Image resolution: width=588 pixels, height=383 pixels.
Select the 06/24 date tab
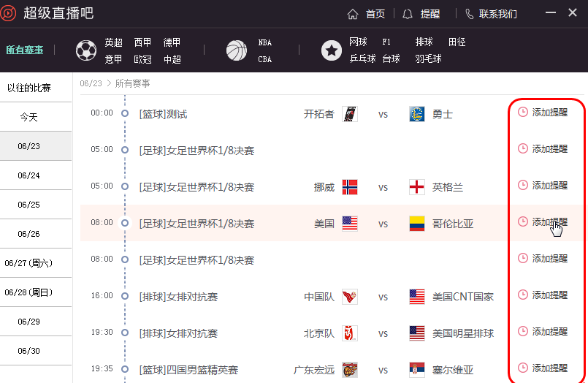click(36, 175)
